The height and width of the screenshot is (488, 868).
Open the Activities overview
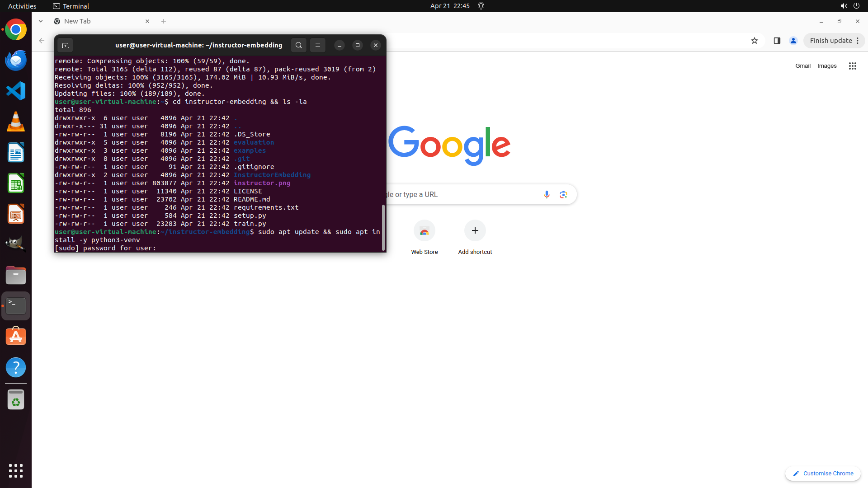(x=22, y=6)
